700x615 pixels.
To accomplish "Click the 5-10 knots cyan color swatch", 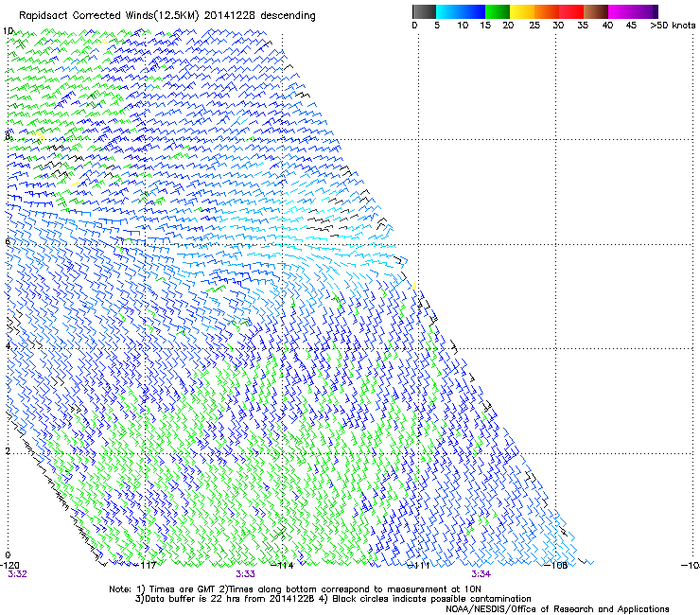I will click(x=447, y=11).
